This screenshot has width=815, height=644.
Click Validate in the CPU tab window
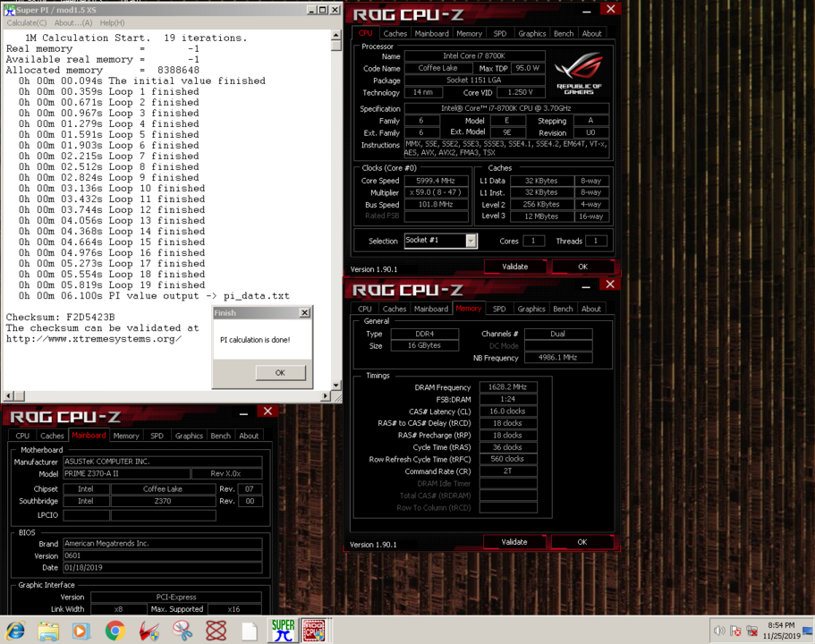pos(515,267)
